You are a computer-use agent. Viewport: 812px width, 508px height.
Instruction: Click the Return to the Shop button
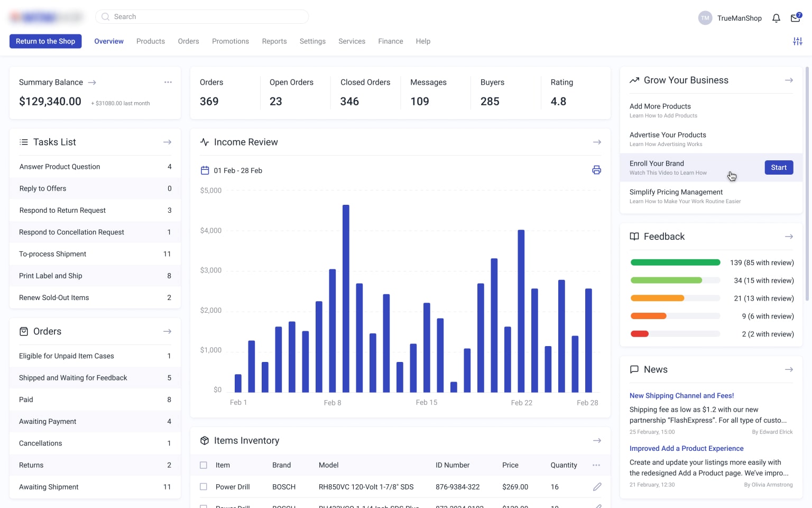click(45, 41)
